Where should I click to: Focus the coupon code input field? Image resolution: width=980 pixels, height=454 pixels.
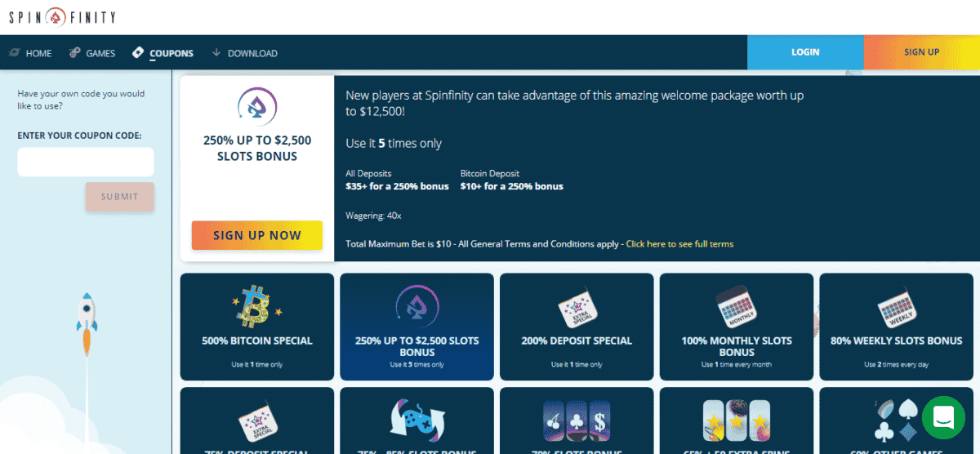pyautogui.click(x=86, y=162)
